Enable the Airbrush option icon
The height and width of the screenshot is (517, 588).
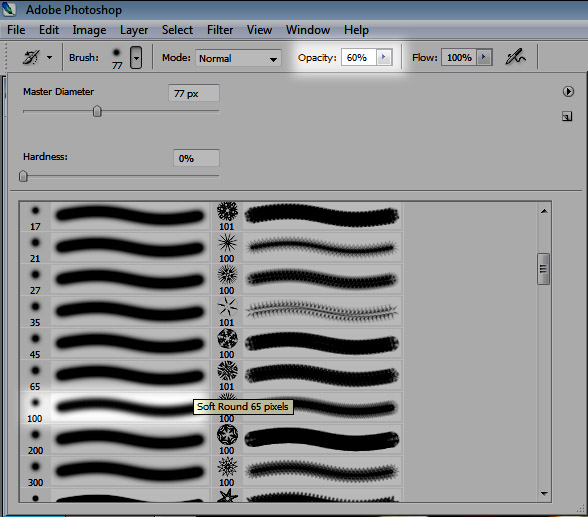515,57
